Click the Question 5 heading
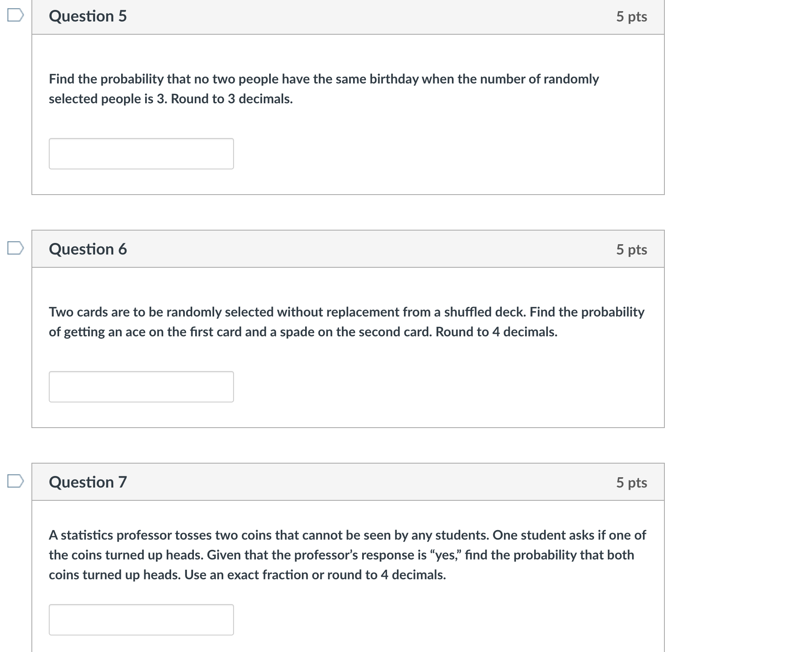 [88, 16]
